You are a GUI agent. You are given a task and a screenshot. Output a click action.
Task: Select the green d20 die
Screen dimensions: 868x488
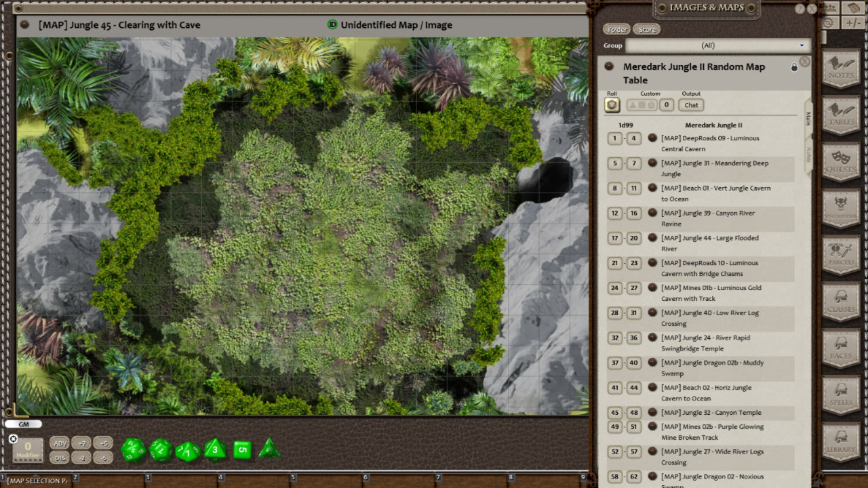tap(134, 449)
